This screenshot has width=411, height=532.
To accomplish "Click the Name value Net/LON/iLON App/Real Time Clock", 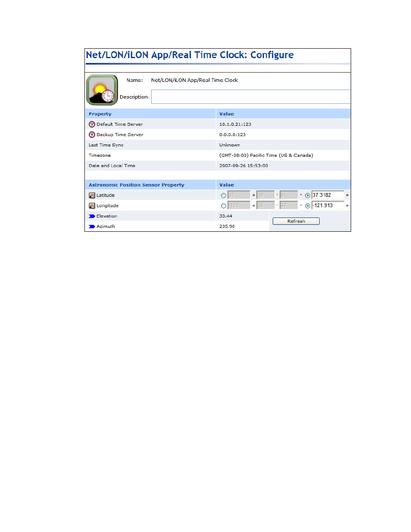I will [x=194, y=80].
